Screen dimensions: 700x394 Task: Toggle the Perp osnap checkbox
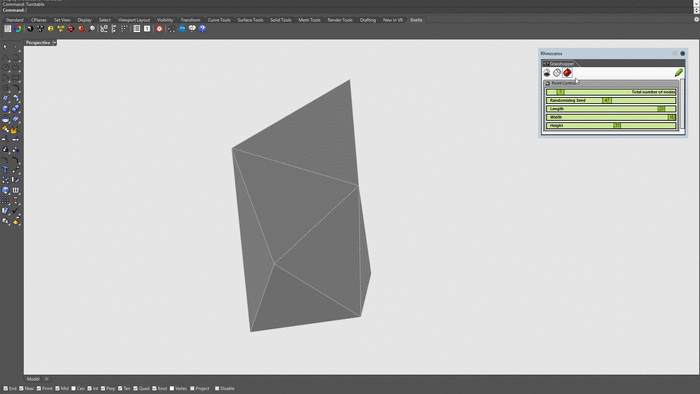[103, 389]
